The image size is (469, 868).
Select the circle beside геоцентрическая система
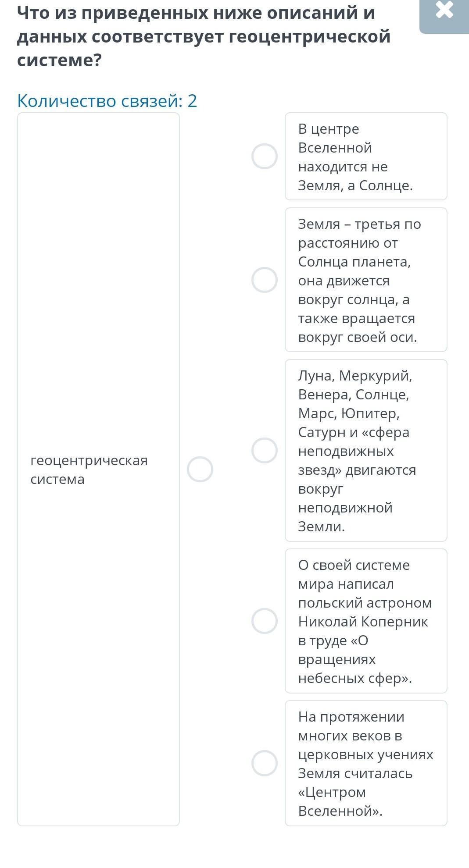pyautogui.click(x=200, y=470)
